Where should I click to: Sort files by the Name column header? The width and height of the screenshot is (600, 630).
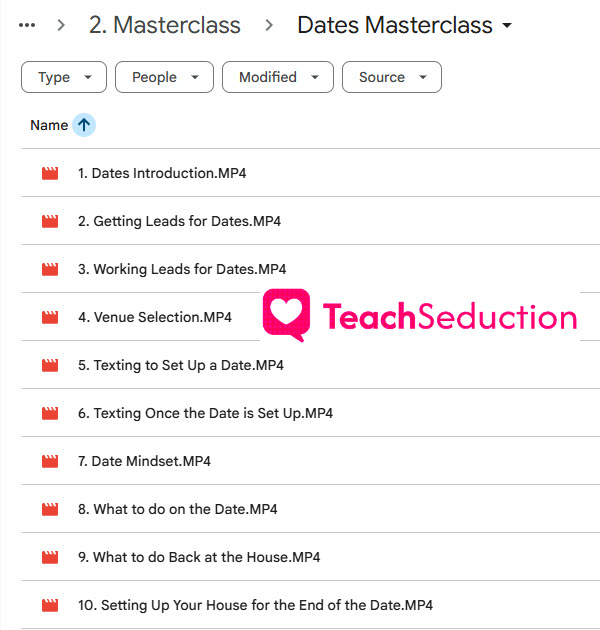(49, 125)
